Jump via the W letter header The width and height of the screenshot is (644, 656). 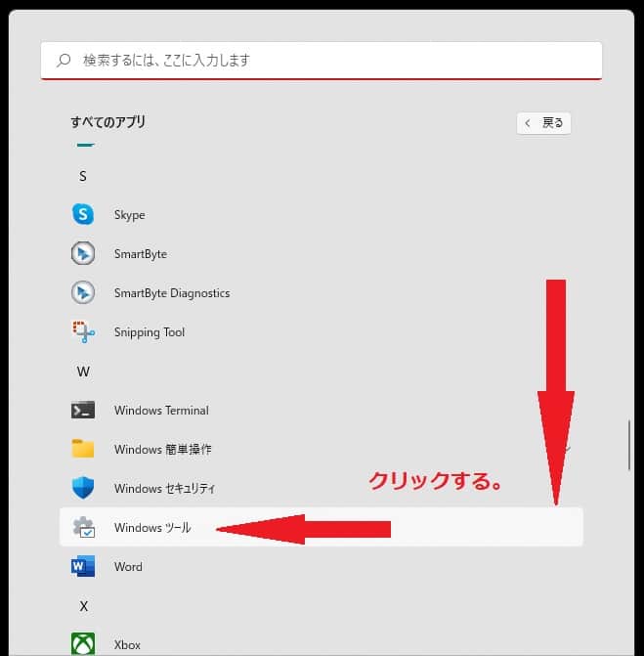[83, 372]
